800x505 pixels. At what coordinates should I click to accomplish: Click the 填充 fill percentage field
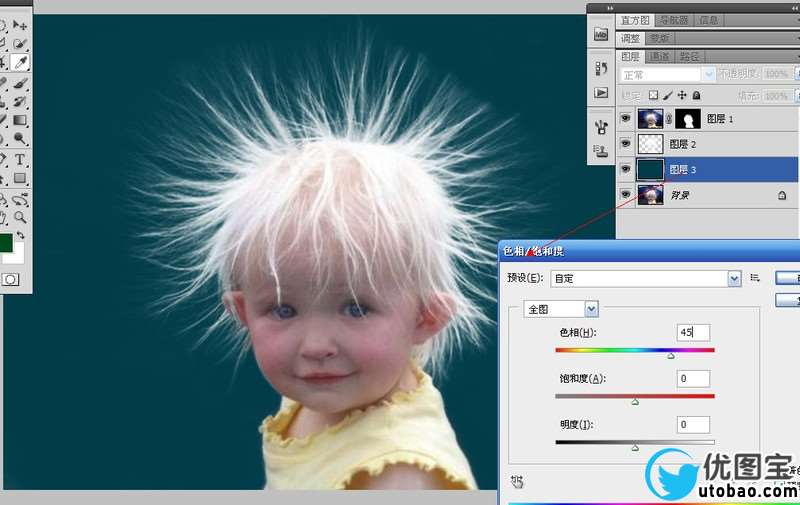point(777,95)
